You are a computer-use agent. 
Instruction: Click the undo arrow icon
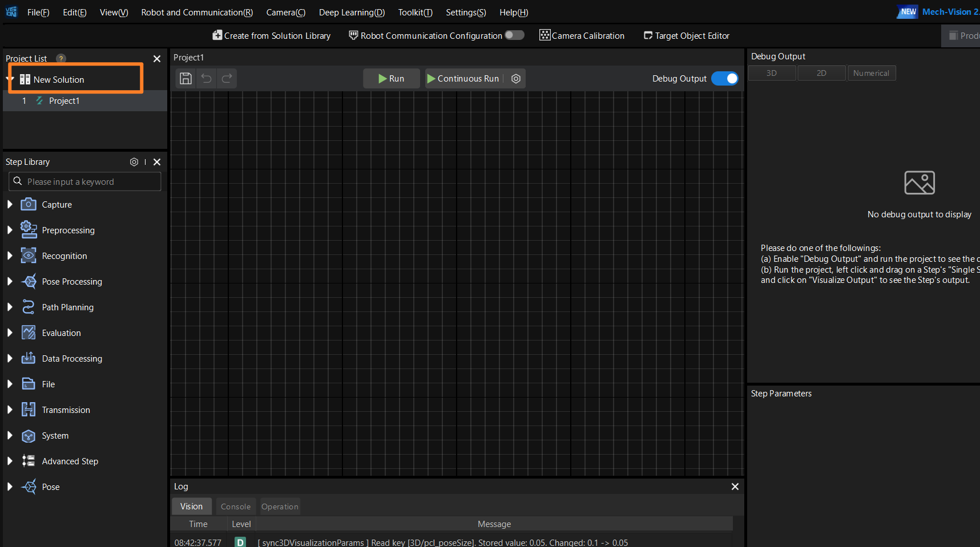tap(207, 79)
